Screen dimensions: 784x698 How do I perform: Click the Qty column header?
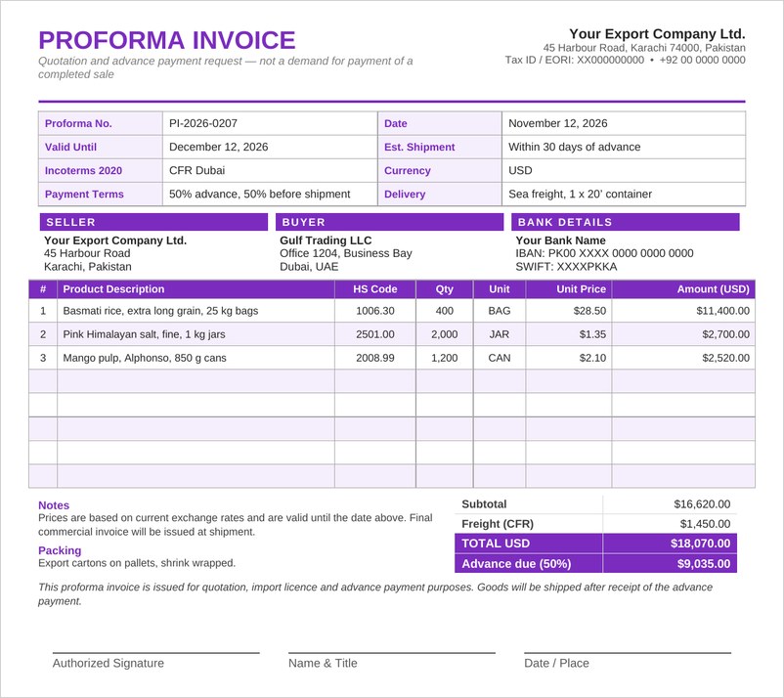(444, 289)
